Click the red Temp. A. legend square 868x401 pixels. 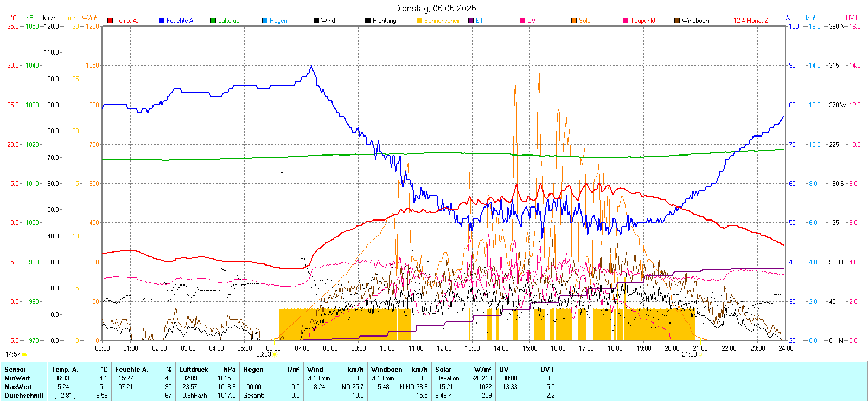point(110,21)
